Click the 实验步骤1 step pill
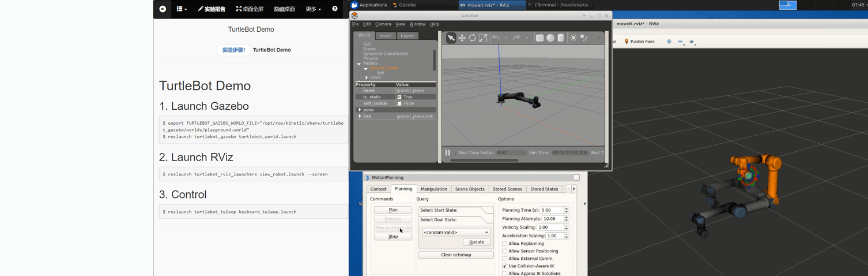The image size is (868, 276). (x=233, y=50)
